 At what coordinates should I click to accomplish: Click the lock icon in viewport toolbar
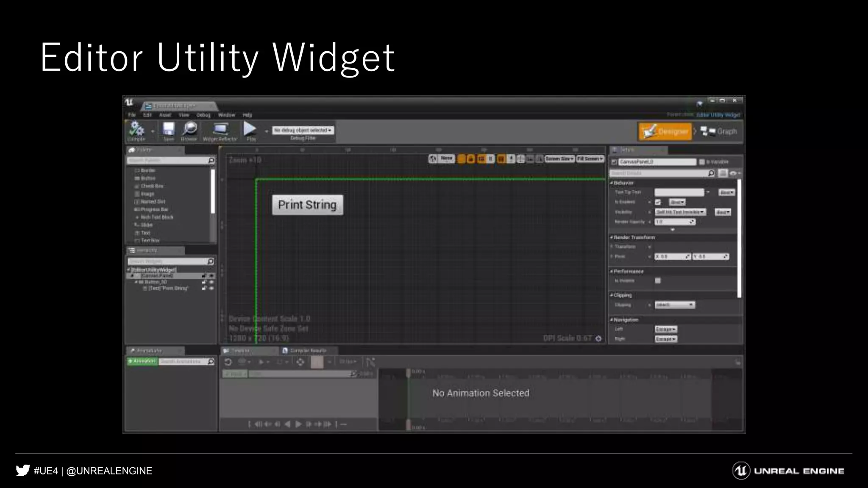point(470,159)
